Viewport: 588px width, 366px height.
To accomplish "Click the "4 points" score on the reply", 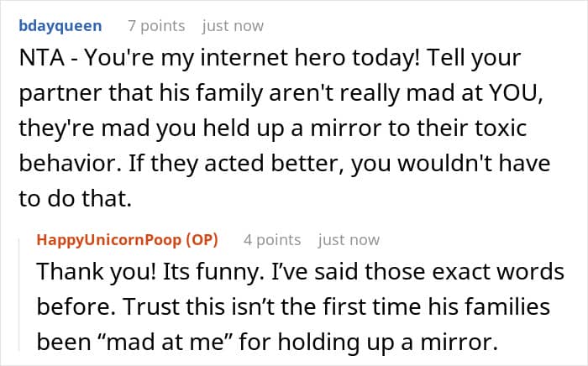I will 272,240.
